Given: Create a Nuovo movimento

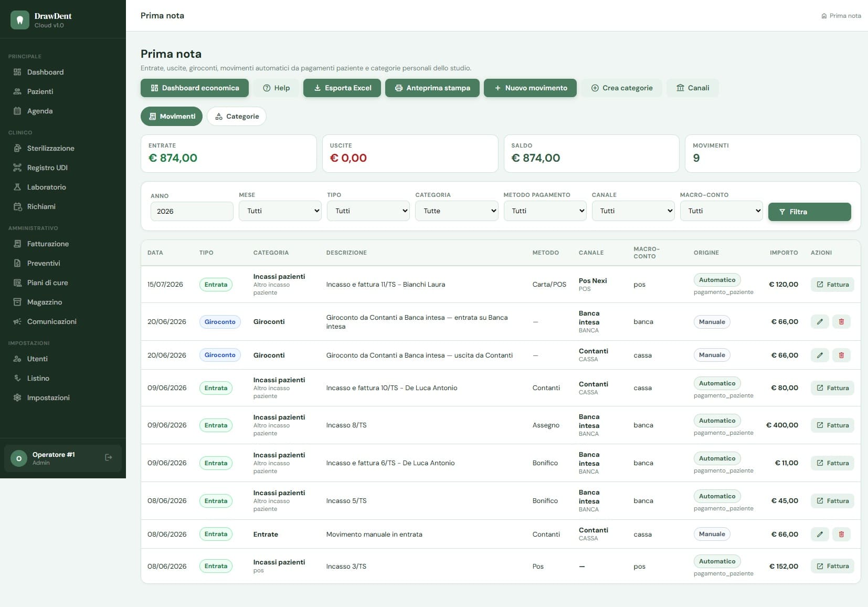Looking at the screenshot, I should click(x=530, y=88).
